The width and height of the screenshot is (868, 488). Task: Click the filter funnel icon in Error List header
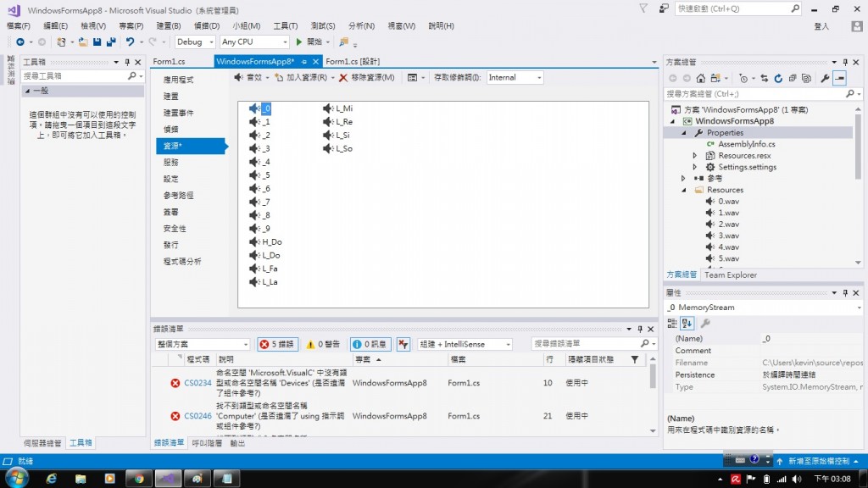coord(635,359)
